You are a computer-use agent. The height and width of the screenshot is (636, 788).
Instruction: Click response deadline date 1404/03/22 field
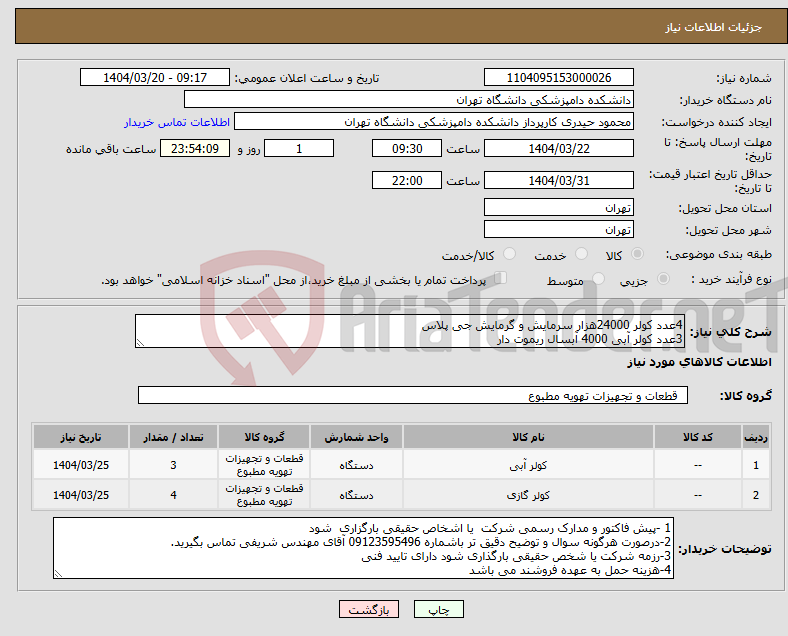click(558, 148)
